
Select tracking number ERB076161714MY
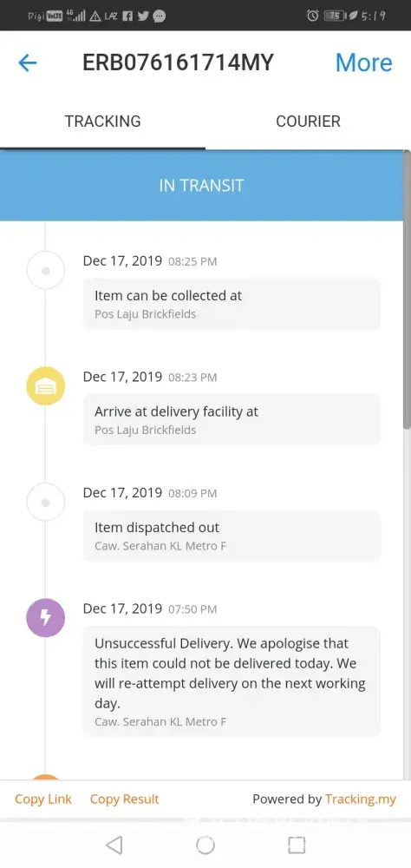coord(178,63)
